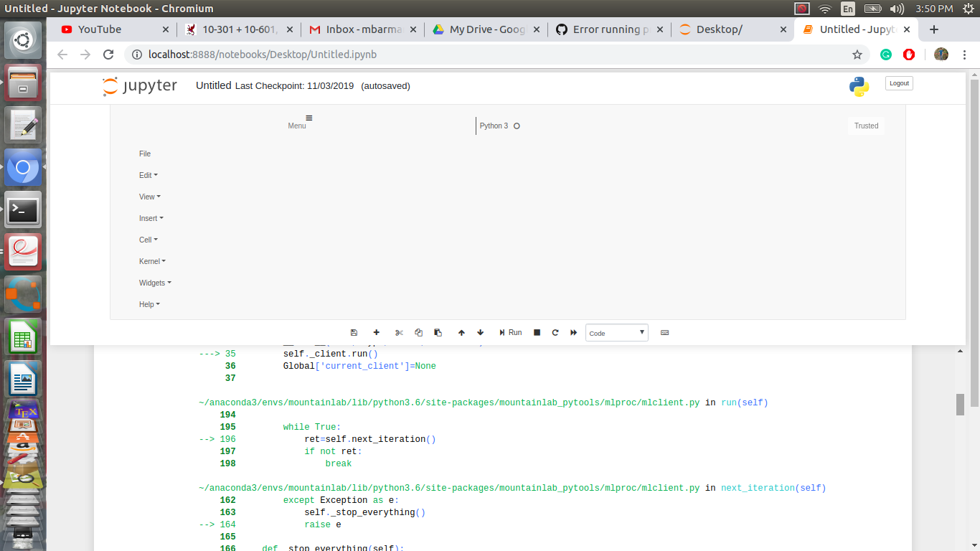
Task: Interrupt the kernel with the stop icon
Action: point(537,332)
